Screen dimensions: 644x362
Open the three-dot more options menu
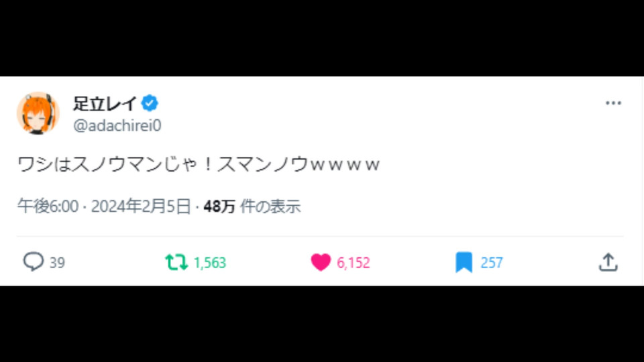click(613, 103)
